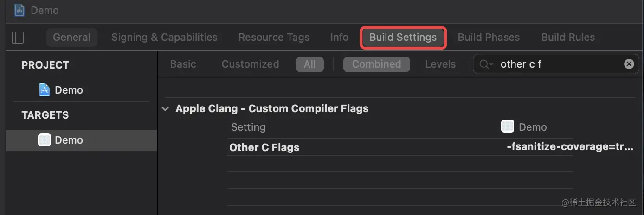The height and width of the screenshot is (215, 644).
Task: Select the All settings filter
Action: pos(309,64)
